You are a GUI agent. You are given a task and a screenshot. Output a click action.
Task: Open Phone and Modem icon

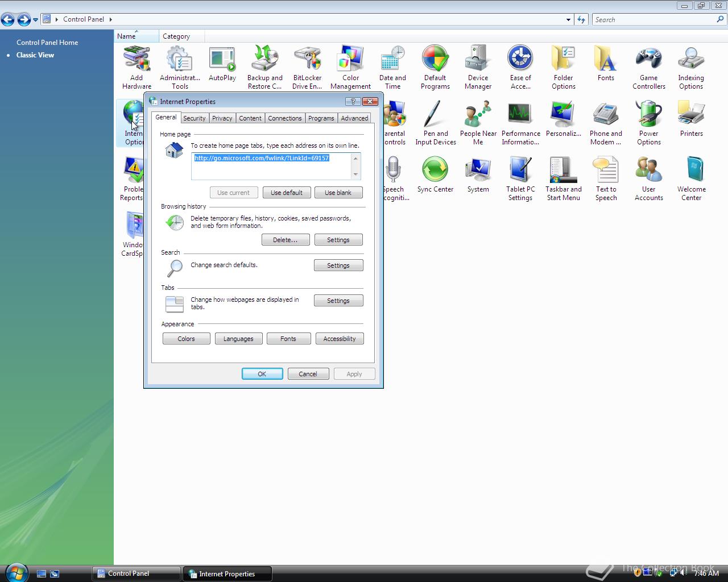coord(606,123)
